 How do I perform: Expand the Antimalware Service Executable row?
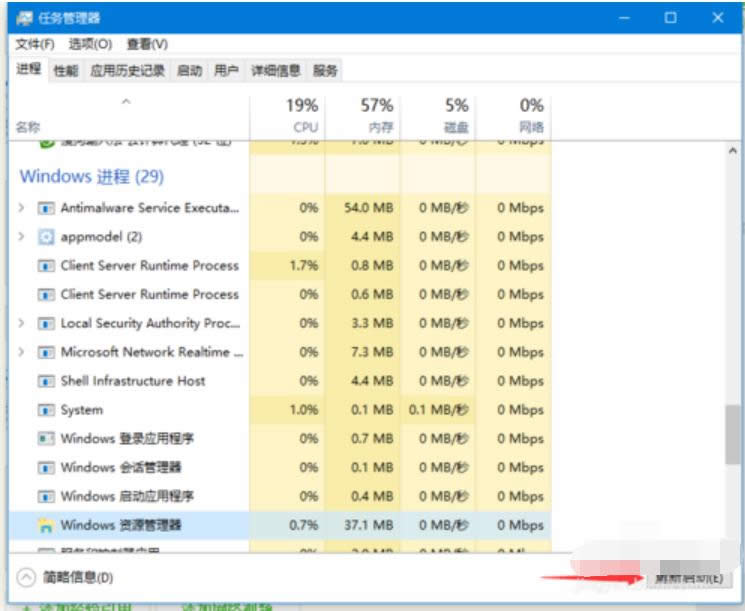tap(22, 208)
